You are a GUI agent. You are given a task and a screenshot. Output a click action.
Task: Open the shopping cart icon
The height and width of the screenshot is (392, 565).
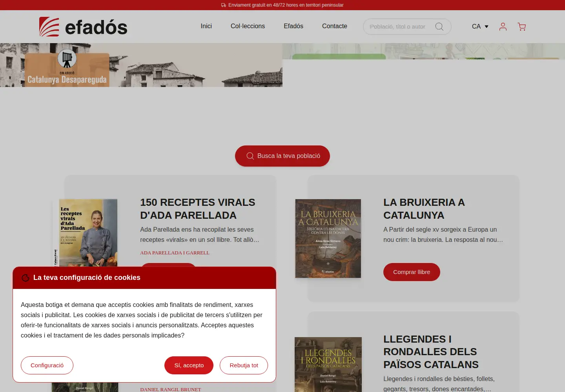[522, 27]
